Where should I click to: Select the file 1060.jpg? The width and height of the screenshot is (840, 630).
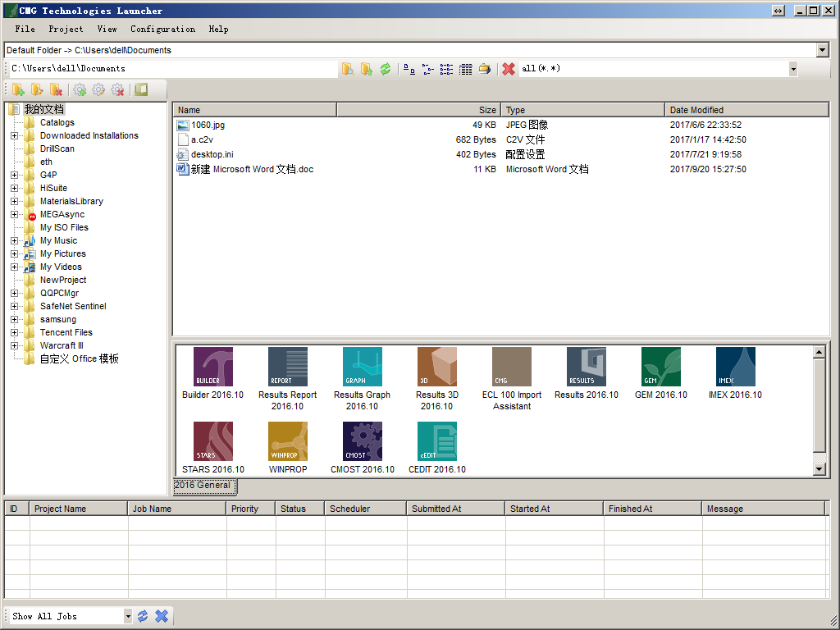[x=208, y=126]
